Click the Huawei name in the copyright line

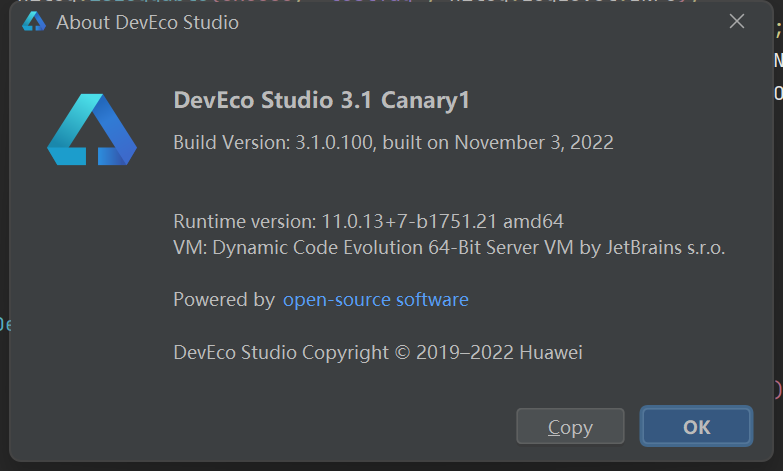click(551, 353)
